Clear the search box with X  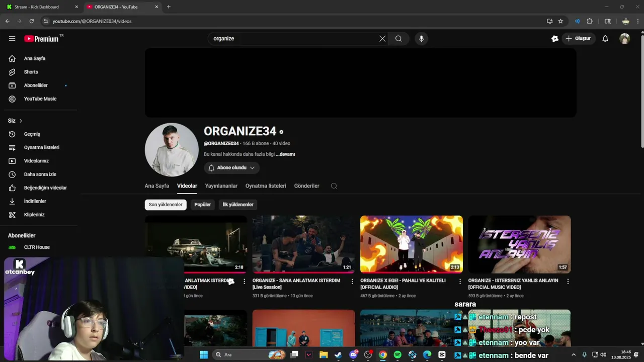(382, 39)
